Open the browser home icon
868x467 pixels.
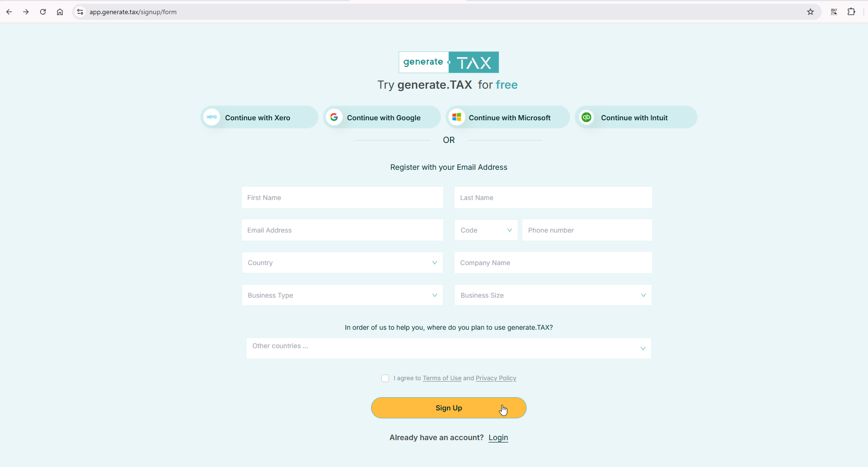coord(60,12)
